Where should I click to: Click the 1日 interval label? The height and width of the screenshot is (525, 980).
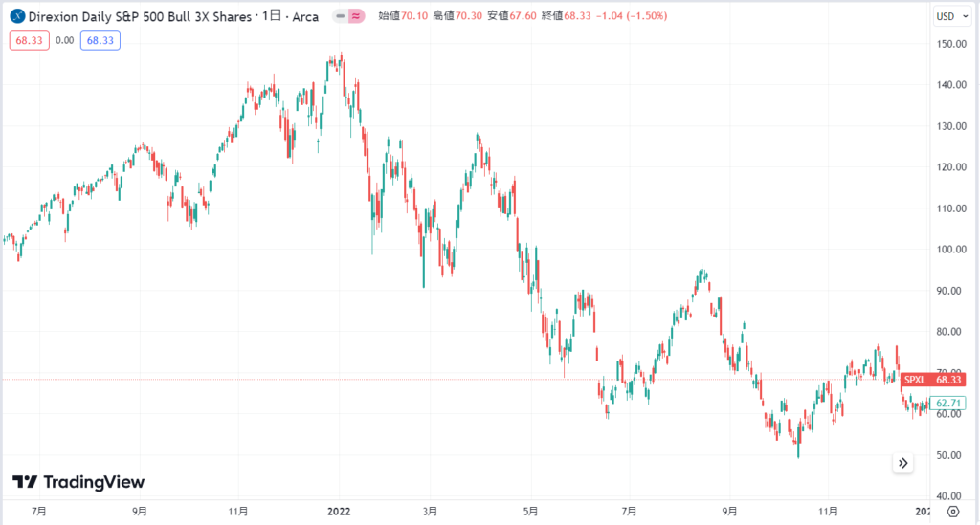coord(272,16)
